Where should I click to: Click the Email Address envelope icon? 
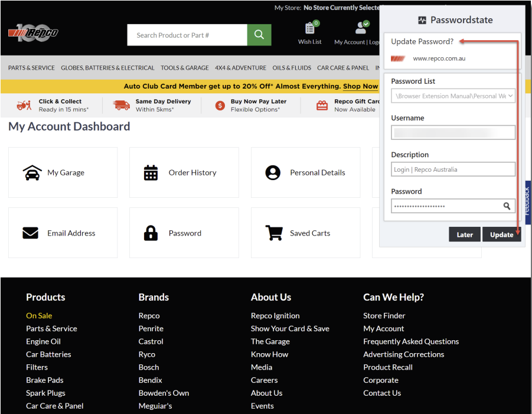pos(30,233)
